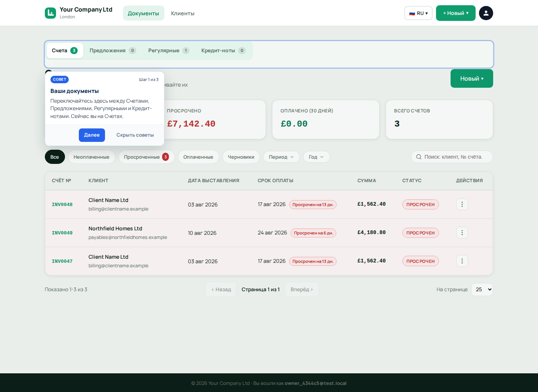Click "Просрочен на 13 дн." badge for INV0048
538x392 pixels.
(313, 205)
